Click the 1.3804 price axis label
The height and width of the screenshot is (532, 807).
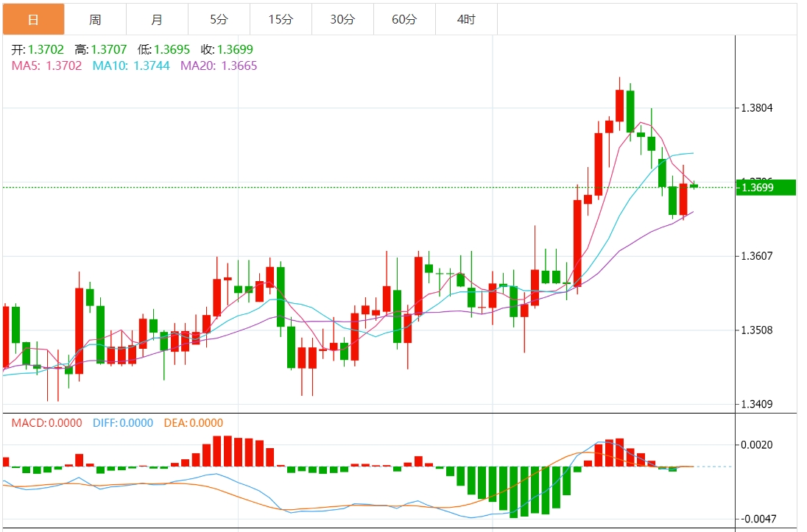pos(757,108)
